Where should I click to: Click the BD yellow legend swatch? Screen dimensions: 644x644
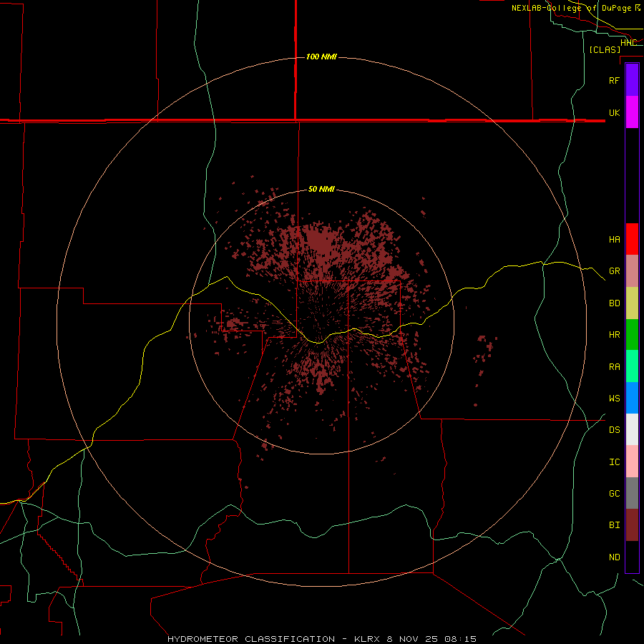click(632, 303)
